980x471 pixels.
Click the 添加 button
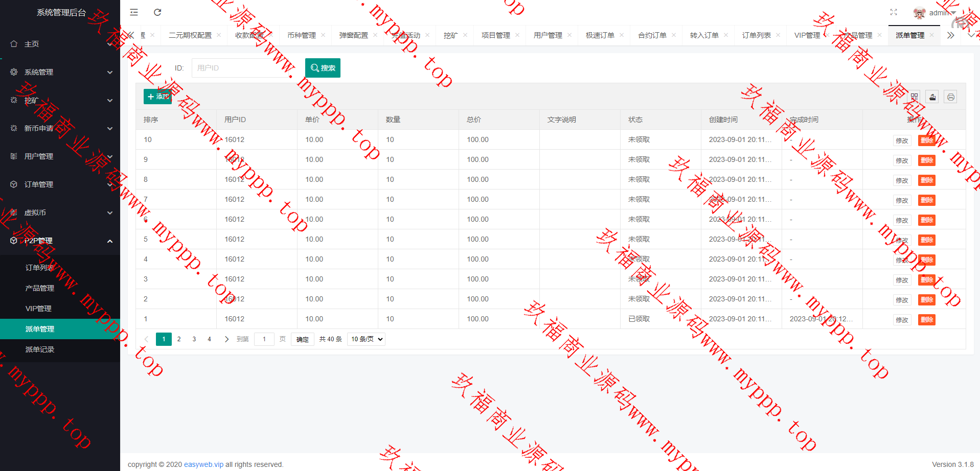tap(157, 97)
